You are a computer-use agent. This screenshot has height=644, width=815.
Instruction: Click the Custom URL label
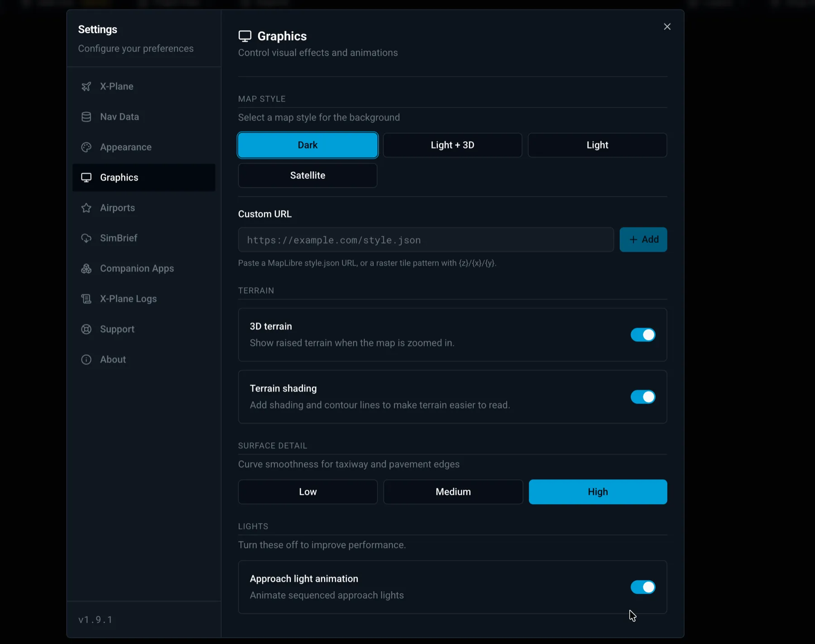tap(265, 214)
